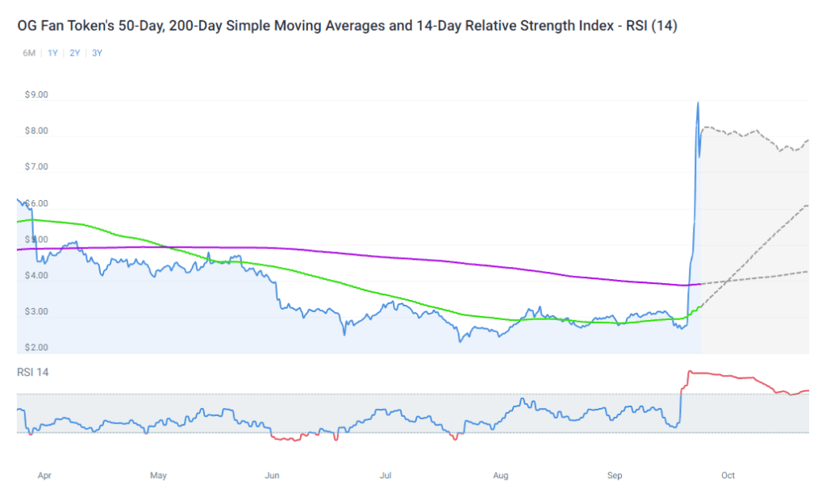Click the May date label
Viewport: 826px width, 504px height.
click(158, 476)
